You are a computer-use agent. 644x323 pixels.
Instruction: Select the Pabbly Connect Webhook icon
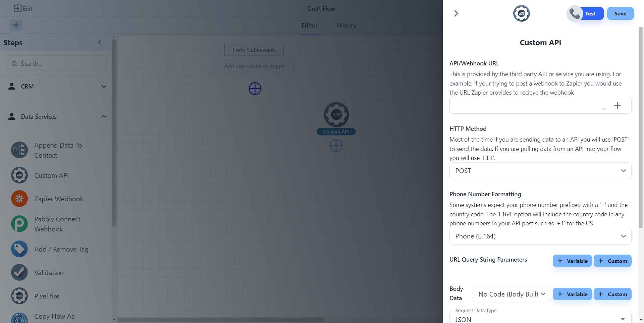point(19,224)
